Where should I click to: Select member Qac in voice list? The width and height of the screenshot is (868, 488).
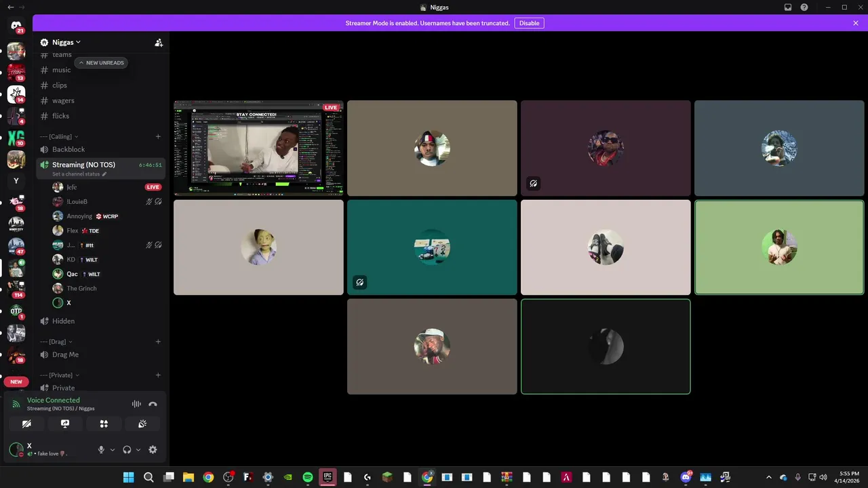pos(107,274)
